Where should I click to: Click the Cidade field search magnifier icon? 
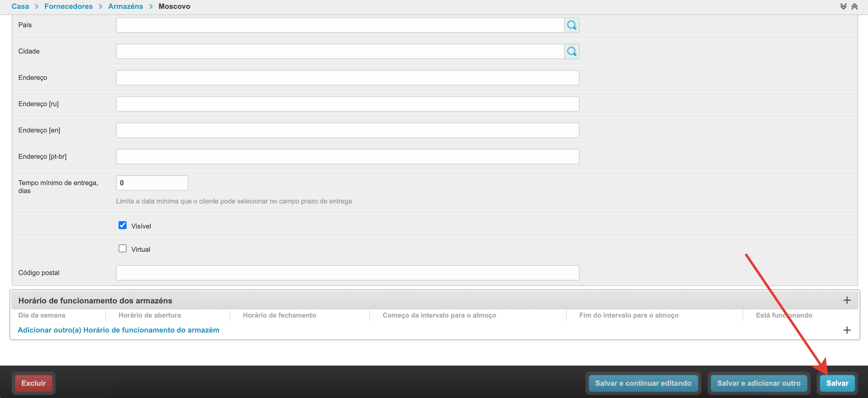click(572, 51)
